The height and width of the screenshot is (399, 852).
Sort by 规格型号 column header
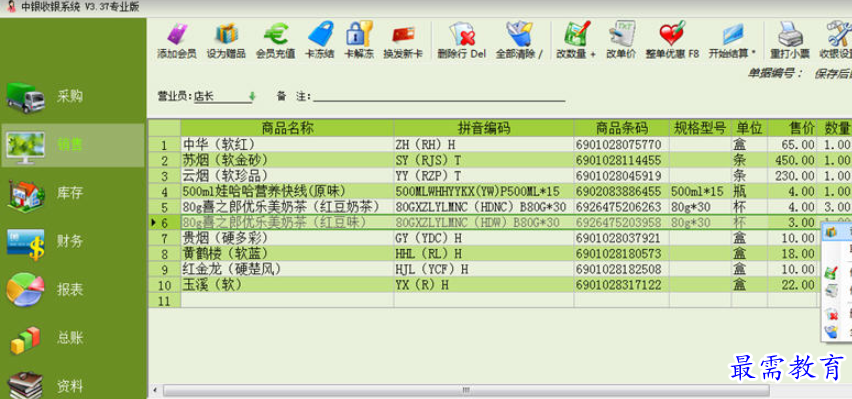tap(700, 128)
